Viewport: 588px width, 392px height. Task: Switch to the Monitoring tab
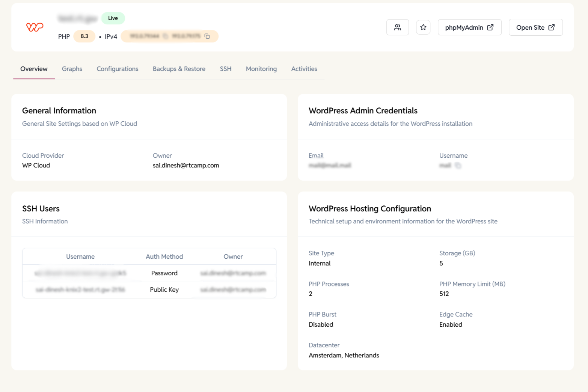pyautogui.click(x=261, y=69)
